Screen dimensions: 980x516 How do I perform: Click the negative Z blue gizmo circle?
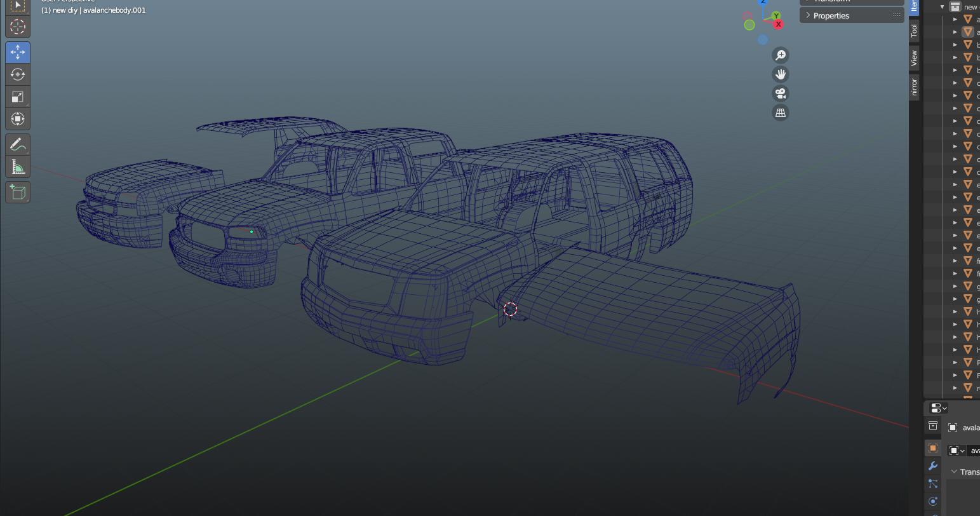tap(763, 39)
